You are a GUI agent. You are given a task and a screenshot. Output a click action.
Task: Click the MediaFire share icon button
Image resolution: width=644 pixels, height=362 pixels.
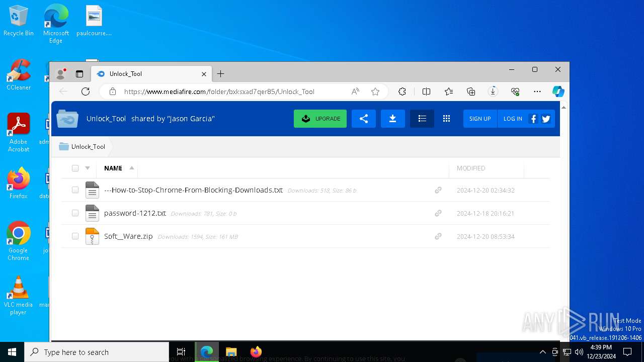click(x=364, y=119)
